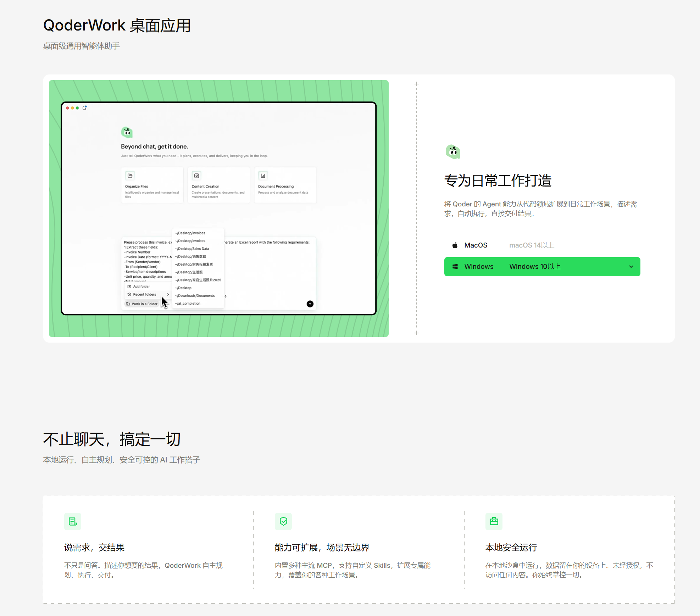Click the 桌面级通用智能体助手 subtitle

(x=82, y=46)
